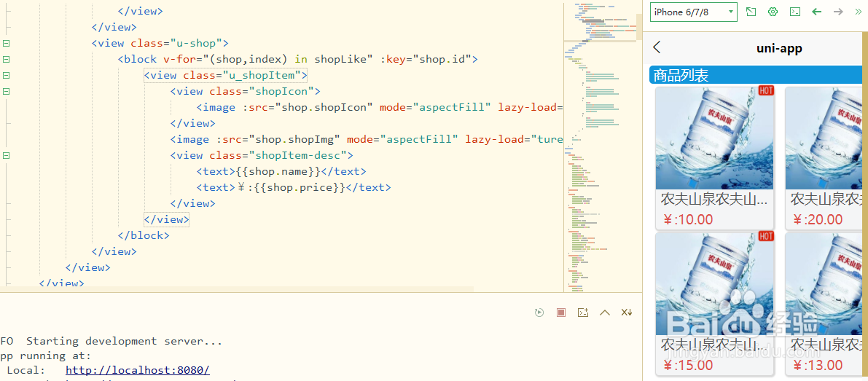868x381 pixels.
Task: Open the http://localhost:8080/ link
Action: (x=137, y=370)
